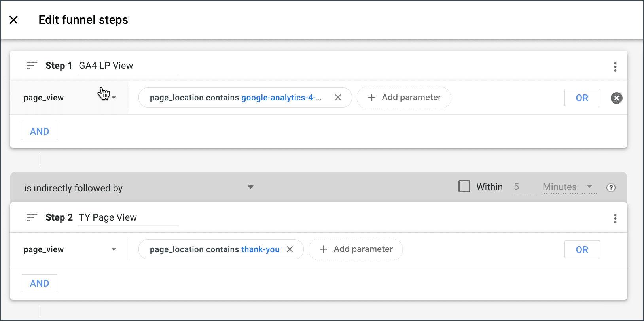644x321 pixels.
Task: Open the 'is indirectly followed by' dropdown
Action: click(x=250, y=187)
